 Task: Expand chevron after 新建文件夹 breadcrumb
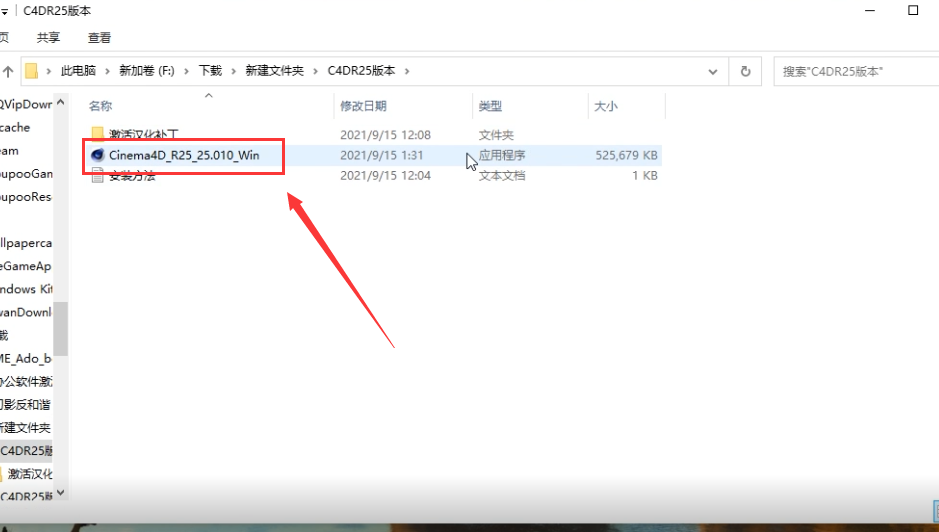(x=316, y=71)
